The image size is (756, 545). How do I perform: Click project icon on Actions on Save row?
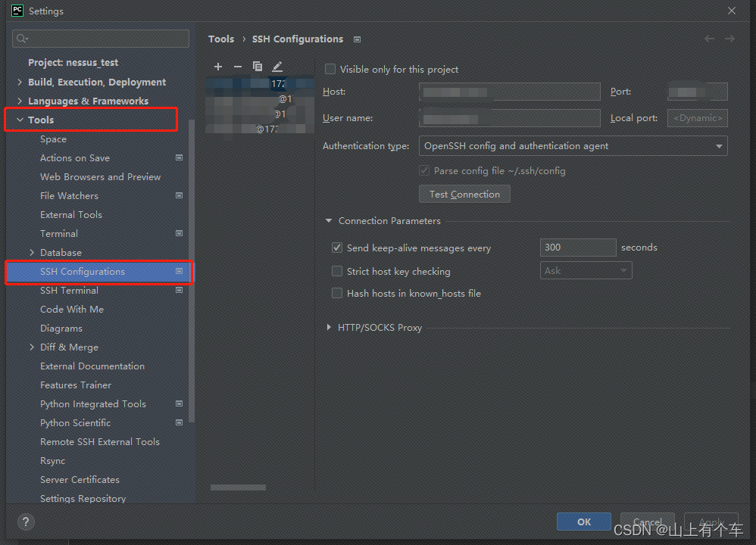click(x=179, y=157)
